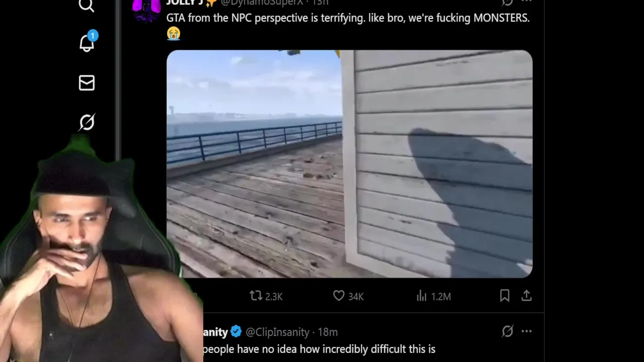
Task: Click the 18m timestamp on the ClipInsanity post
Action: pos(328,332)
